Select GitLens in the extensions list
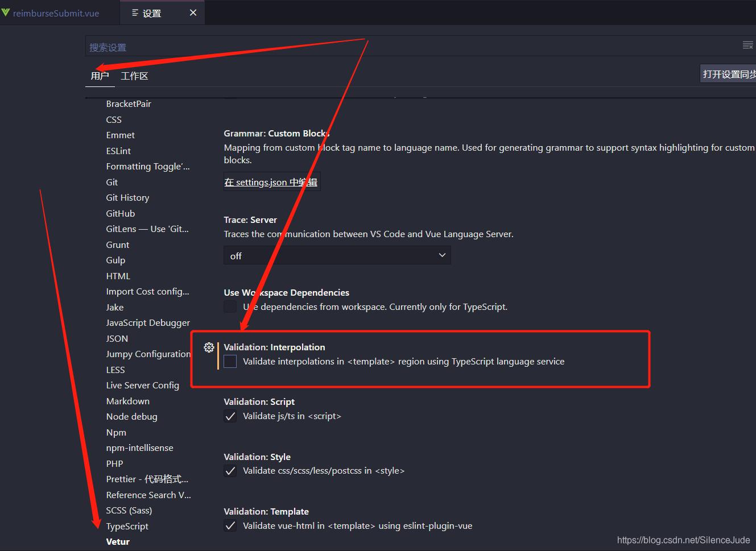 coord(147,229)
